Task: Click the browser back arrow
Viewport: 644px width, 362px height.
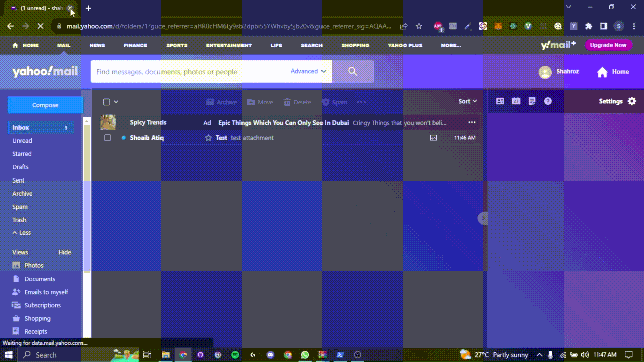Action: [11, 26]
